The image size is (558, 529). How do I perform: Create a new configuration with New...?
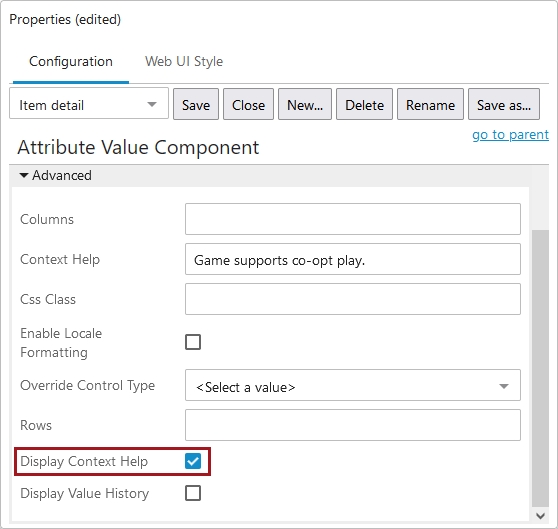(305, 104)
